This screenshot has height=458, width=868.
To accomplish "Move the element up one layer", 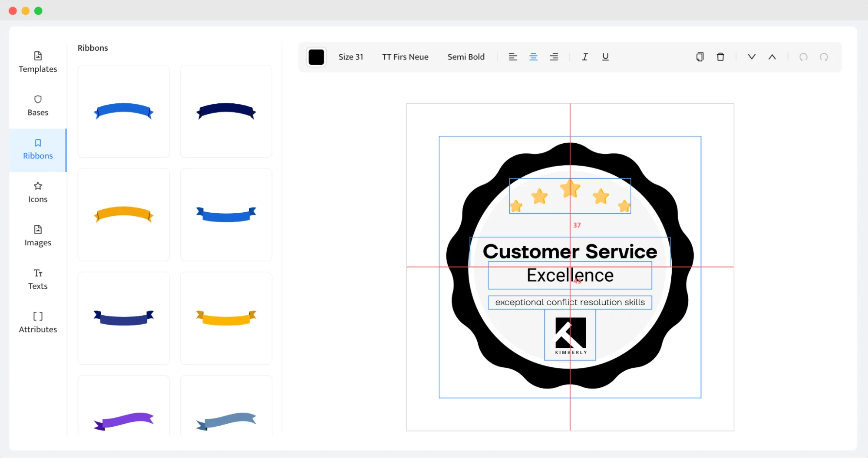I will (x=772, y=57).
